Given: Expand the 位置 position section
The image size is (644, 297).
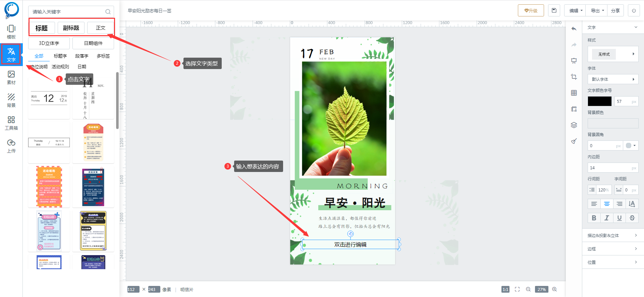Looking at the screenshot, I should [x=613, y=262].
